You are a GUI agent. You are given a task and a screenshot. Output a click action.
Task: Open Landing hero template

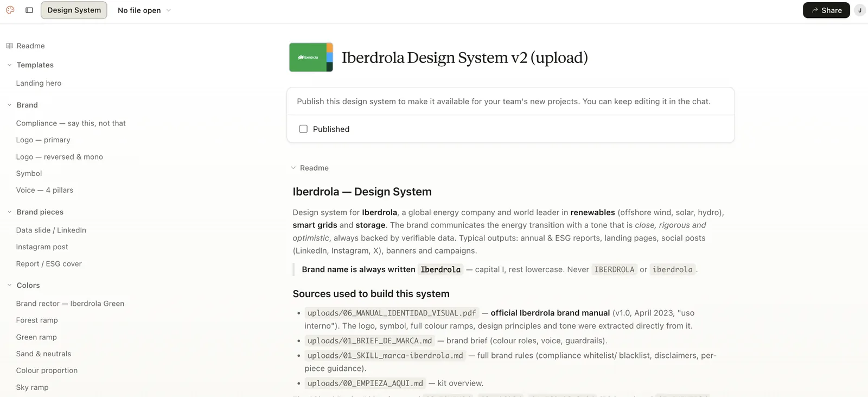[x=39, y=83]
